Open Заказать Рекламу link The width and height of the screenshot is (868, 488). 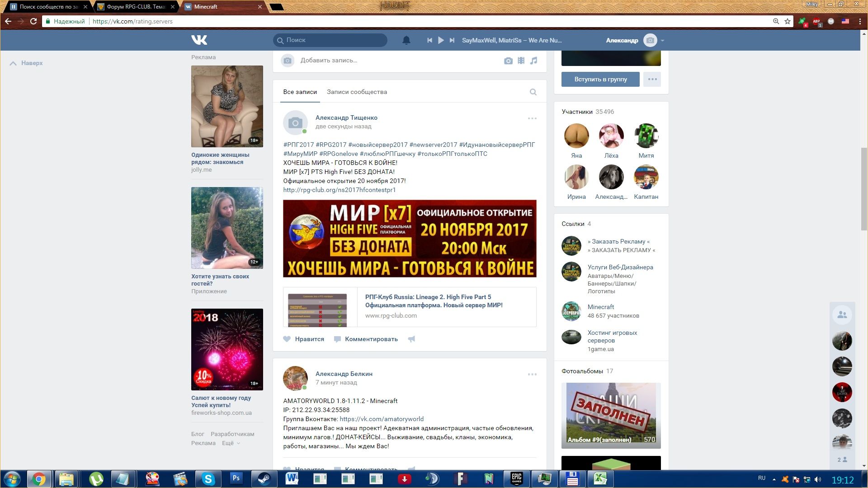[619, 242]
